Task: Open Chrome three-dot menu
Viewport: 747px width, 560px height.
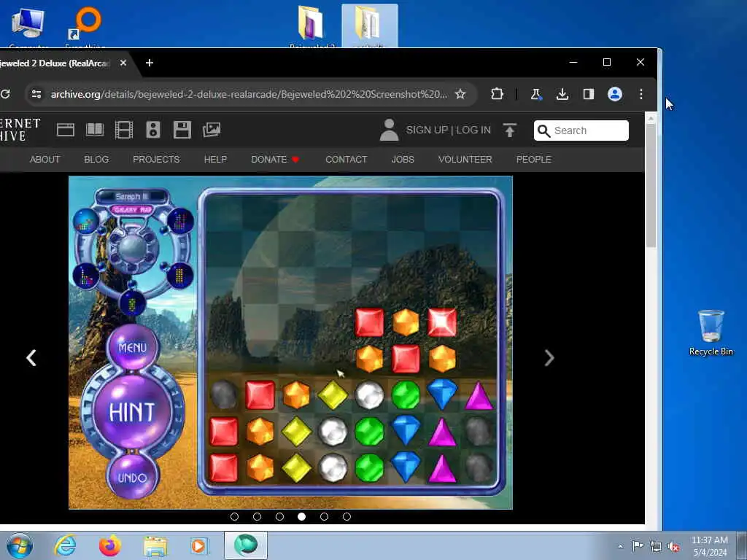Action: click(x=640, y=94)
